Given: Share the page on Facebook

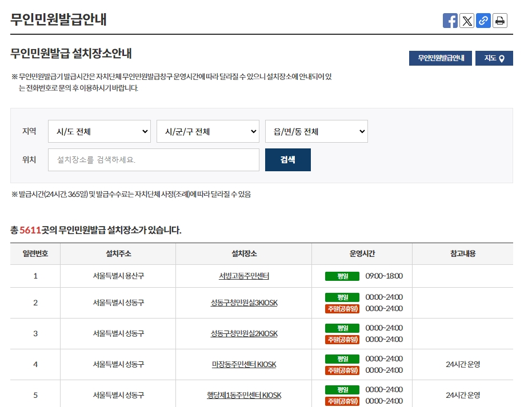Looking at the screenshot, I should click(x=450, y=21).
